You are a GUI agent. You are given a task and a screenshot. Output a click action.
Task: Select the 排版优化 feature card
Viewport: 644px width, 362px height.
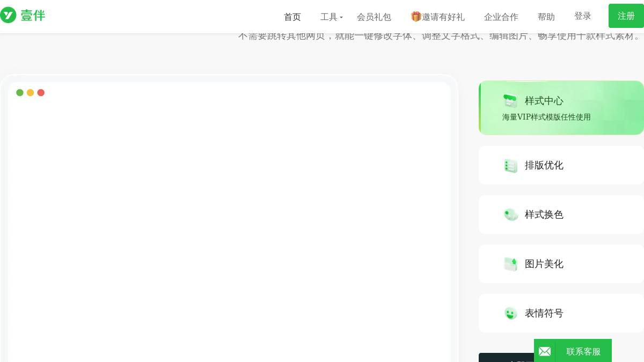point(561,165)
